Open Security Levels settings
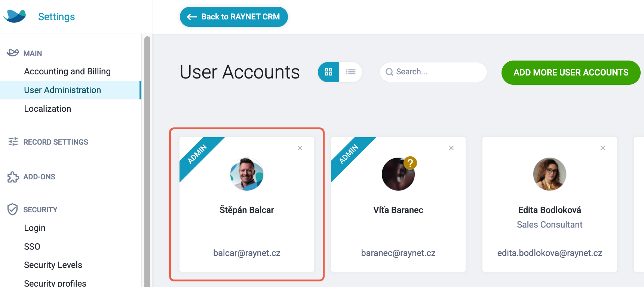Image resolution: width=644 pixels, height=287 pixels. (x=53, y=265)
